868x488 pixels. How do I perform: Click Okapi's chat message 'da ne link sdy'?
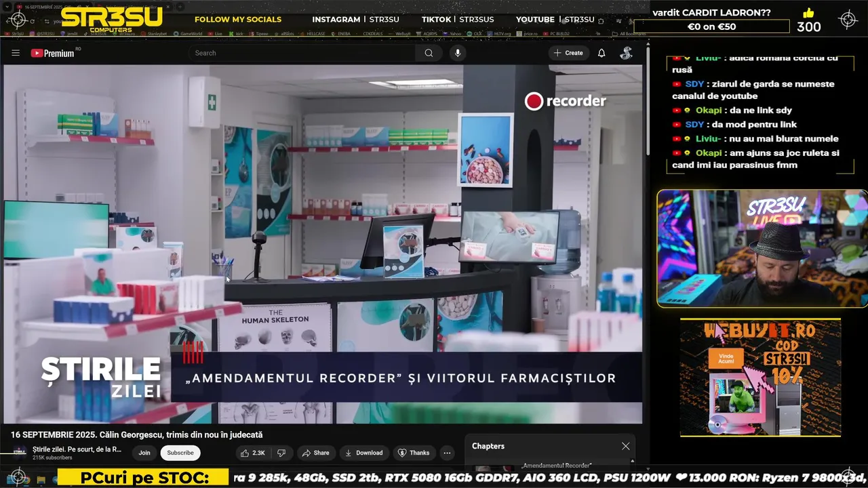(x=732, y=110)
